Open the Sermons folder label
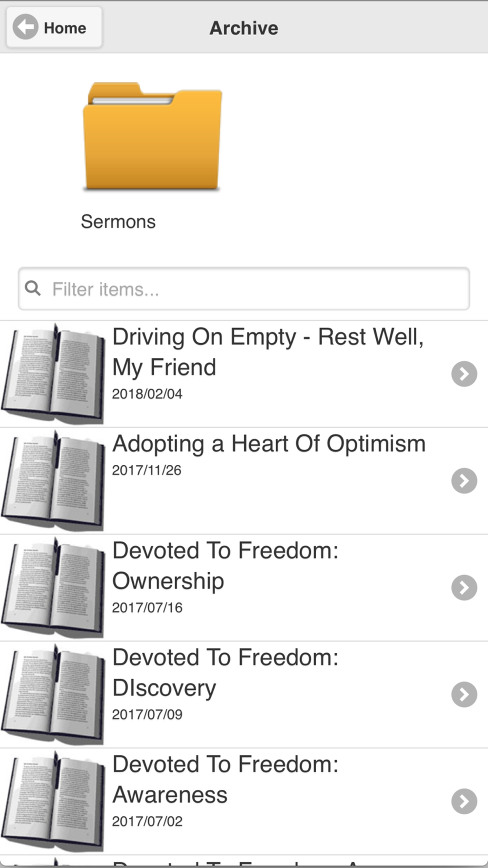The height and width of the screenshot is (868, 488). [x=118, y=222]
